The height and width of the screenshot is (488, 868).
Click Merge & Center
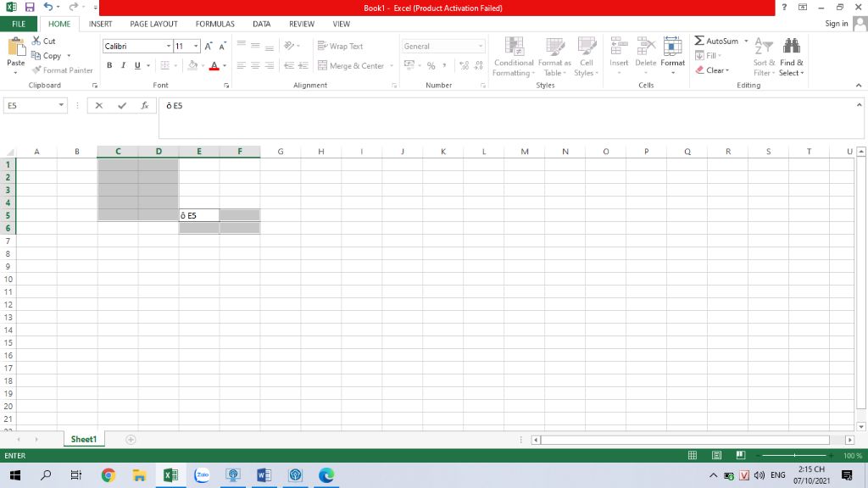pyautogui.click(x=351, y=65)
